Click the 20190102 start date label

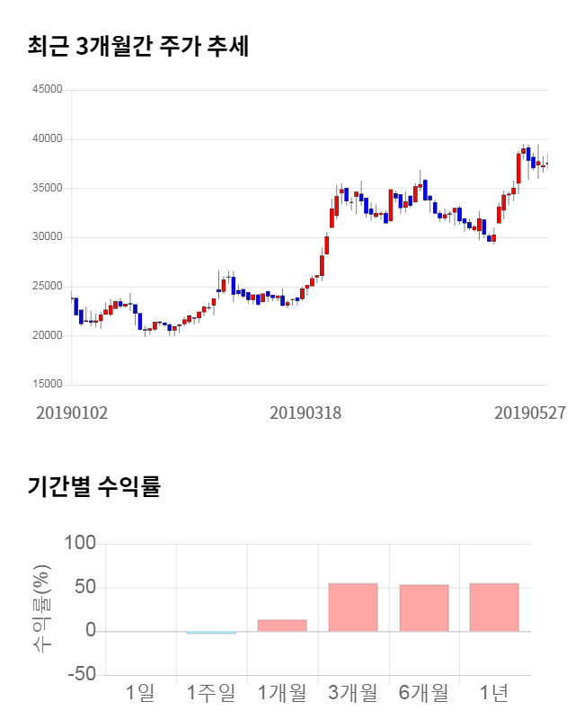point(72,413)
